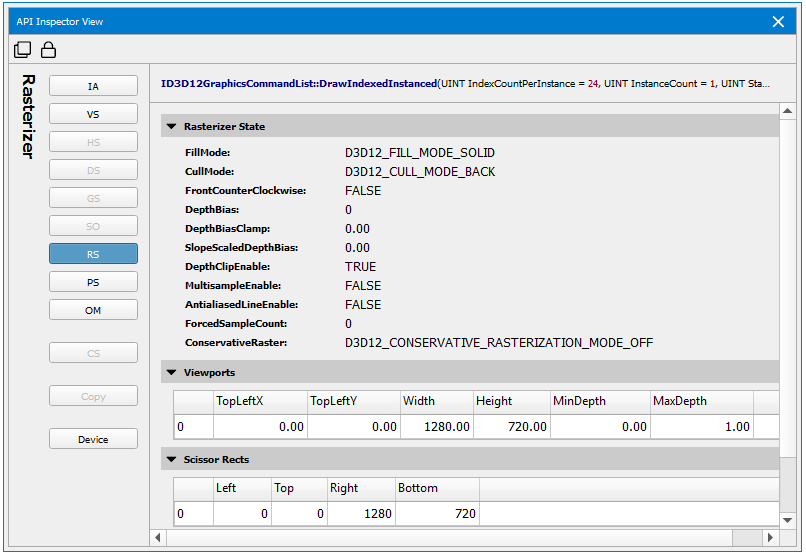Collapse the Scissor Rects section

click(x=171, y=460)
